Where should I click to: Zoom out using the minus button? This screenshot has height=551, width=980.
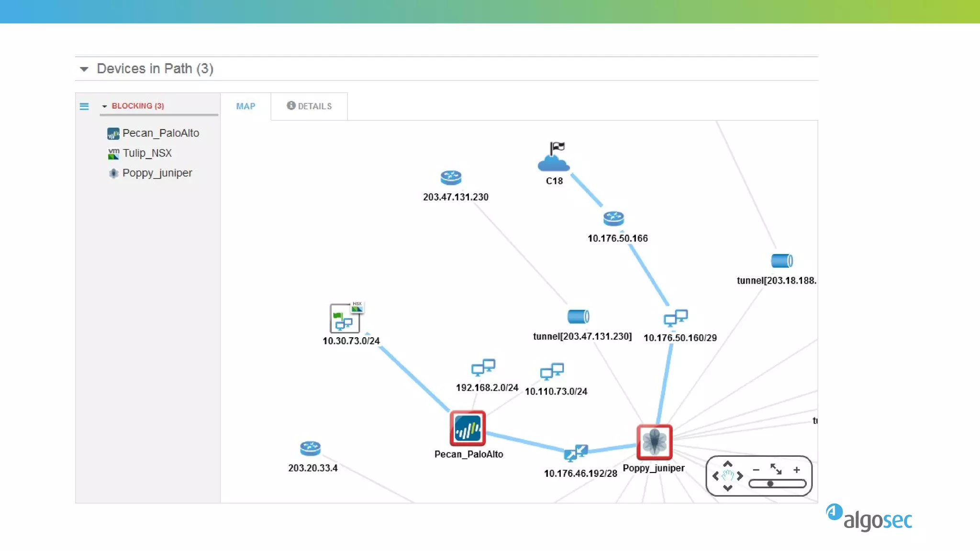756,470
